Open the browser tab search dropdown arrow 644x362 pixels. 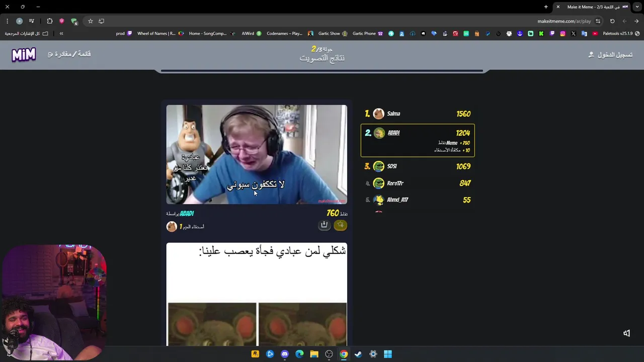637,7
